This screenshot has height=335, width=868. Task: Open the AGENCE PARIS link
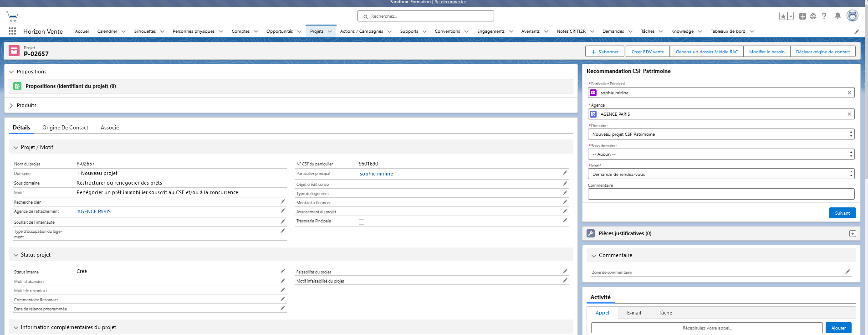point(94,211)
